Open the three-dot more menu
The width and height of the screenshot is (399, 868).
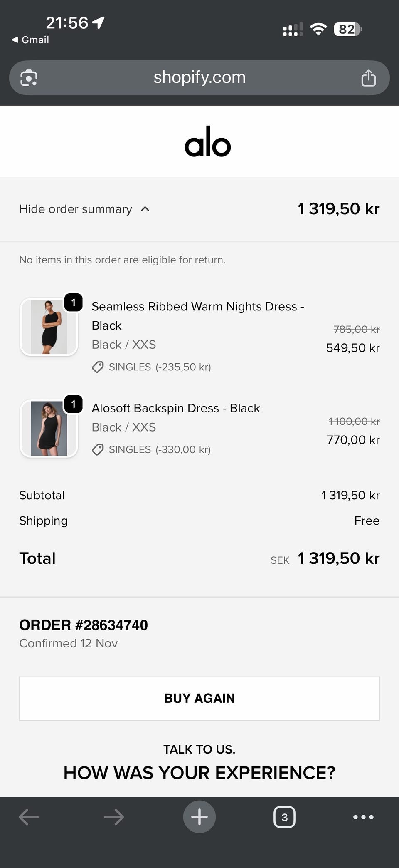(x=363, y=817)
